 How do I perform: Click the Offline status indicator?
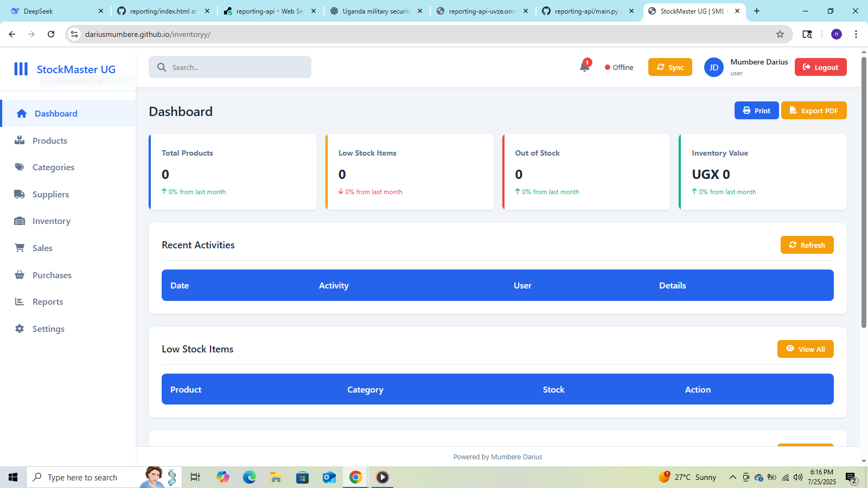click(x=619, y=67)
